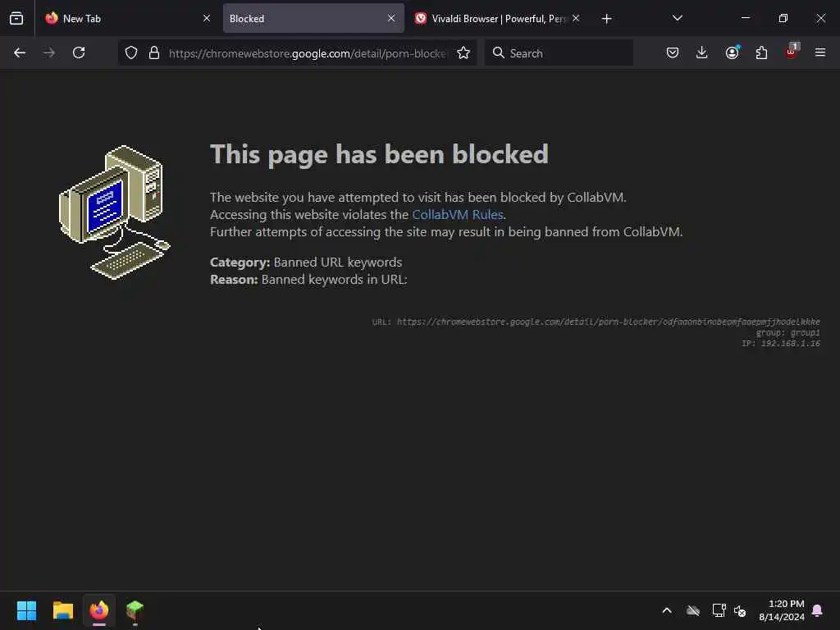Open the Firefox account menu

pos(732,52)
